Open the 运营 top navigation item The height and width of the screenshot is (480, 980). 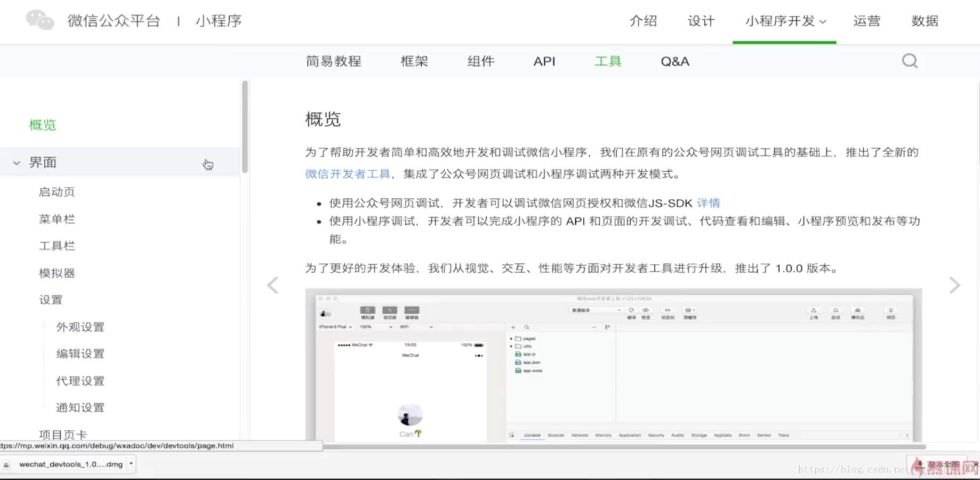coord(866,21)
